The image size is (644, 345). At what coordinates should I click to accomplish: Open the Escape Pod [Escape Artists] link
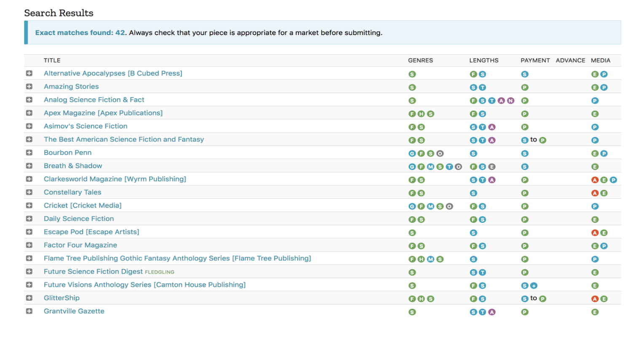[x=91, y=232]
